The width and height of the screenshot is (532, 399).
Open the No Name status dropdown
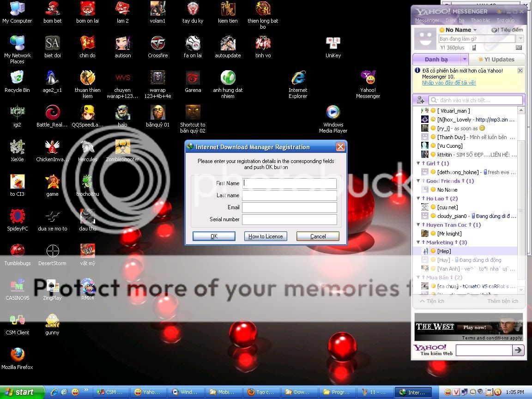(475, 30)
